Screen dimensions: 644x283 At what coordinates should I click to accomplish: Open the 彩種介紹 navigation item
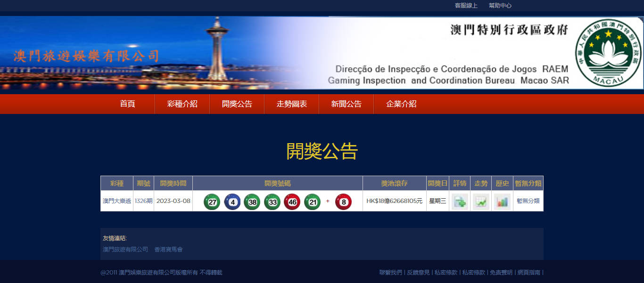182,104
